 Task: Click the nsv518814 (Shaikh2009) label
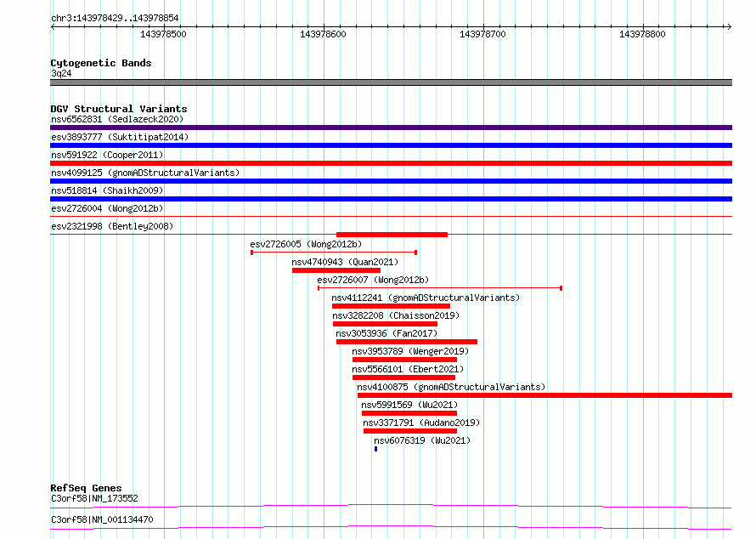click(x=107, y=190)
